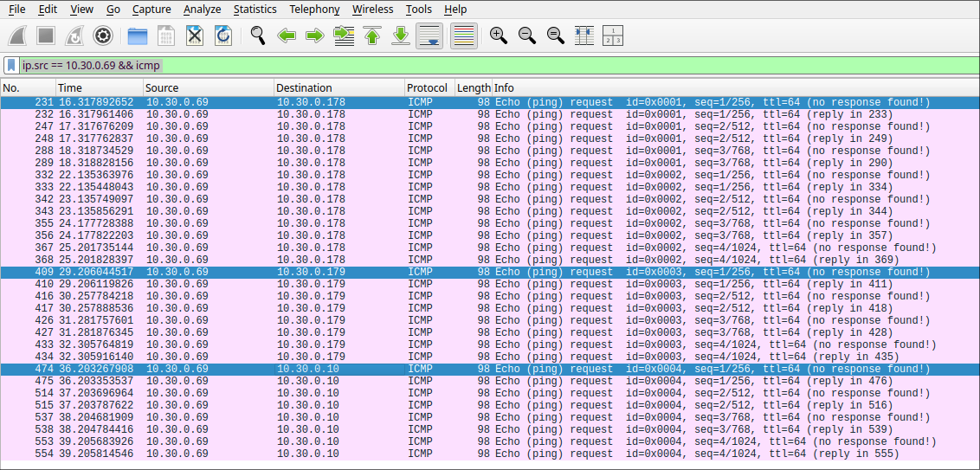Open the Edit menu
Screen dimensions: 980x470
(x=48, y=10)
